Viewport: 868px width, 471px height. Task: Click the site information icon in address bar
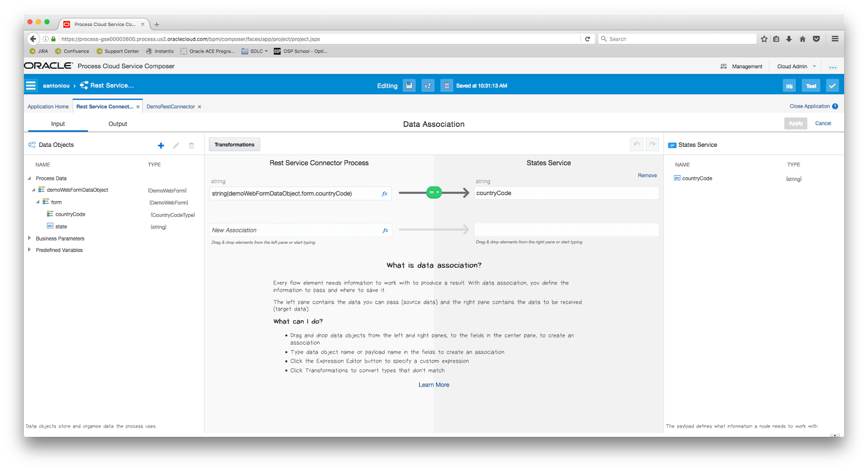pos(46,39)
